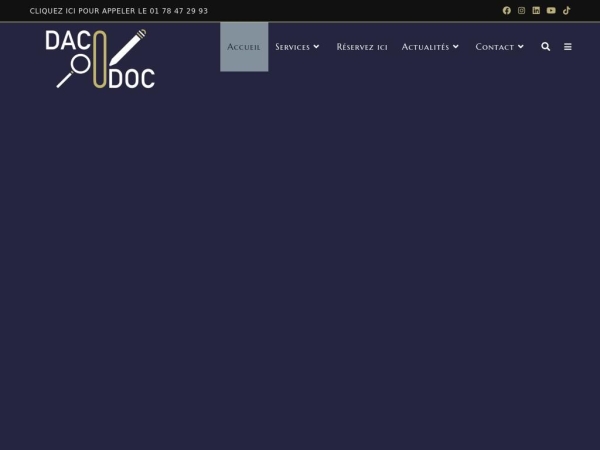Expand the Actualités dropdown chevron
Viewport: 600px width, 450px height.
455,47
